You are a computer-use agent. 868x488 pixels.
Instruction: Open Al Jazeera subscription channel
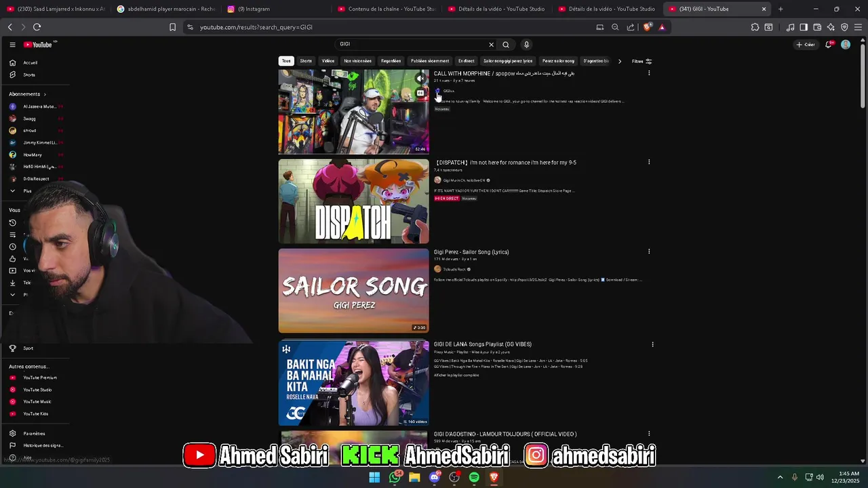[36, 106]
